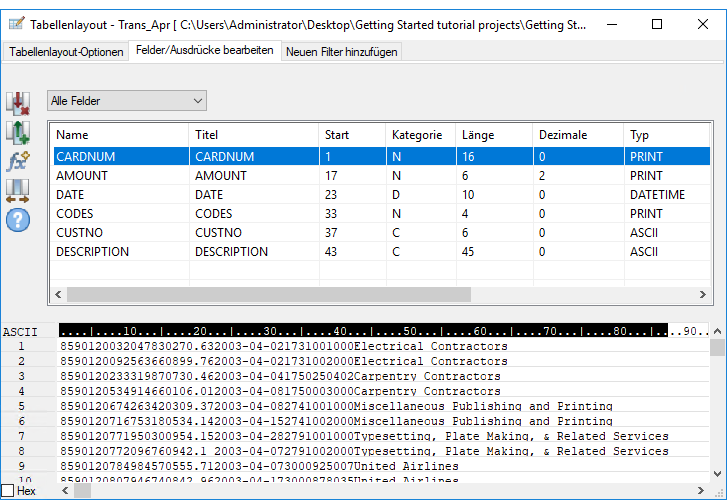Click the delete fields icon with red X

[x=18, y=103]
